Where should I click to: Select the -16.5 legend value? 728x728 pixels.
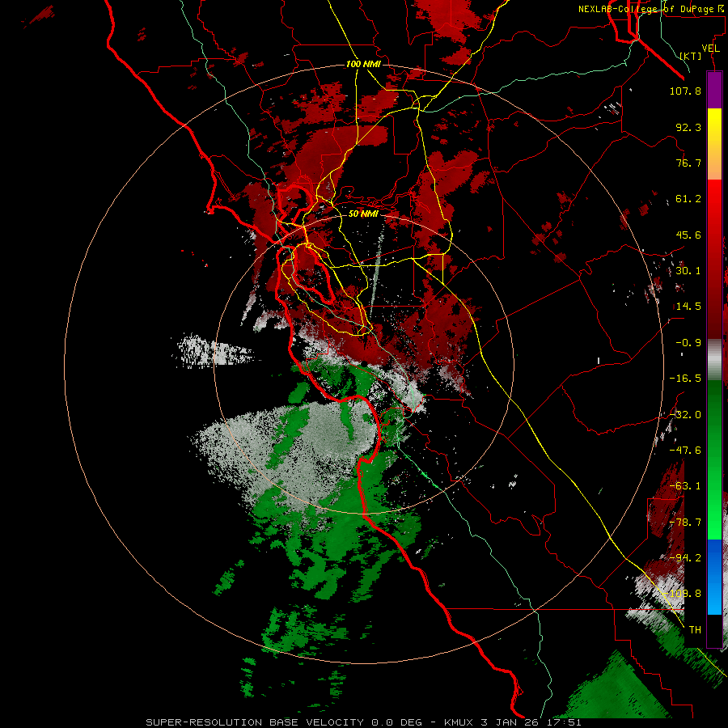(685, 379)
